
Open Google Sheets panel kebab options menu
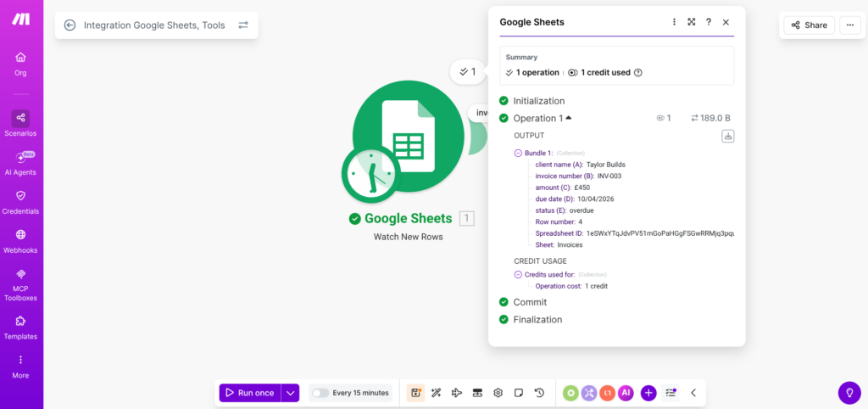[x=674, y=22]
